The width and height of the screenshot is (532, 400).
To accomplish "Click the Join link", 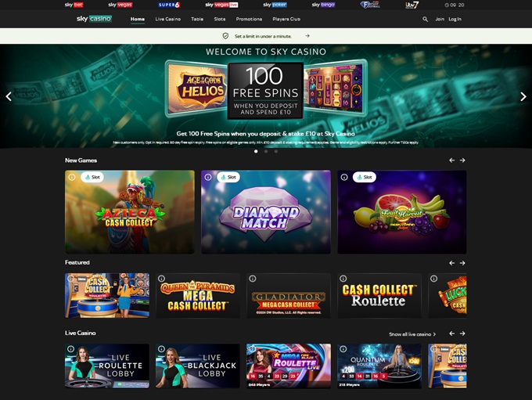I will (440, 19).
